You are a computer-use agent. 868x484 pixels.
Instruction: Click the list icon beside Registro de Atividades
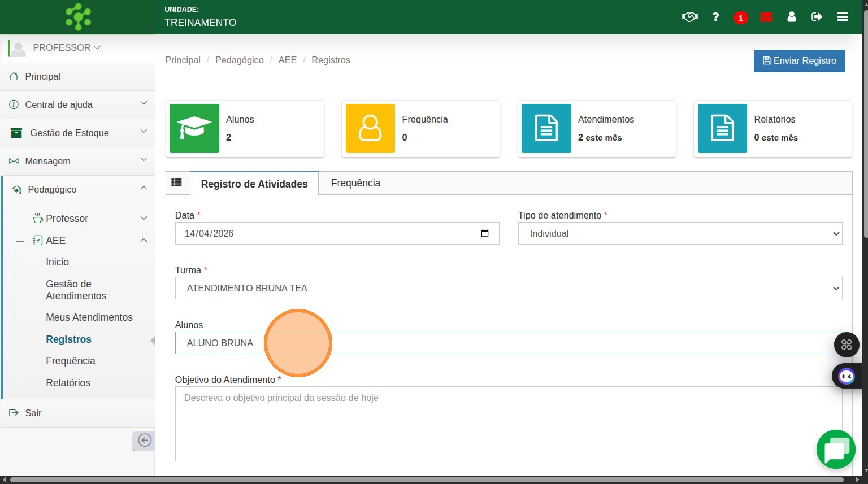pyautogui.click(x=177, y=182)
